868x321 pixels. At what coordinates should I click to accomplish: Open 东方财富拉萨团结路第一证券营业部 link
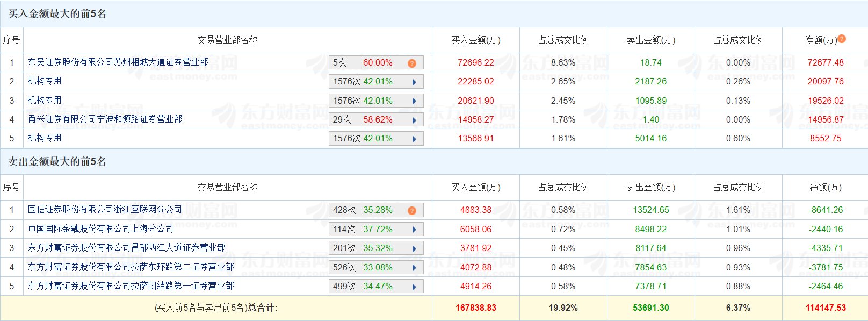click(131, 286)
